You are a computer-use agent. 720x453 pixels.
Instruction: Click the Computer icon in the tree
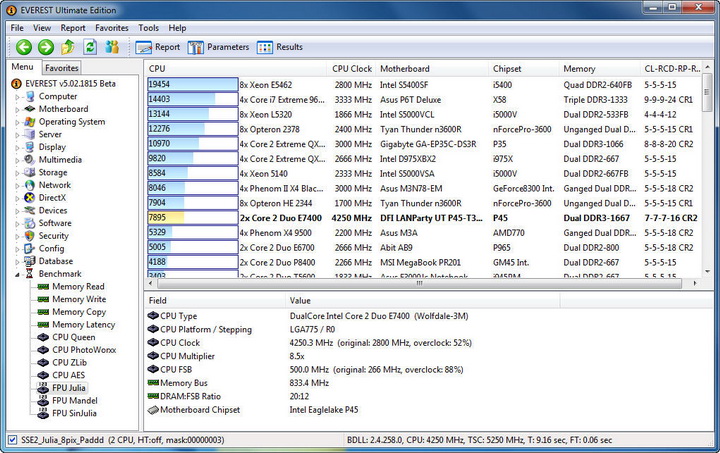tap(30, 96)
